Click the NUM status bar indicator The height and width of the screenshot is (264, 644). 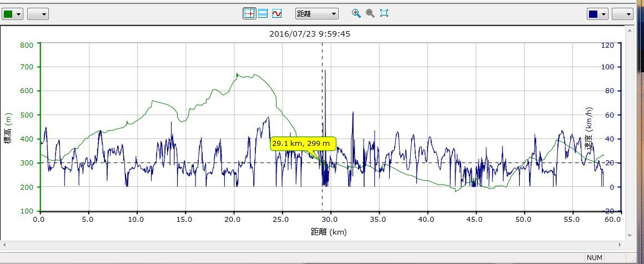tap(594, 258)
